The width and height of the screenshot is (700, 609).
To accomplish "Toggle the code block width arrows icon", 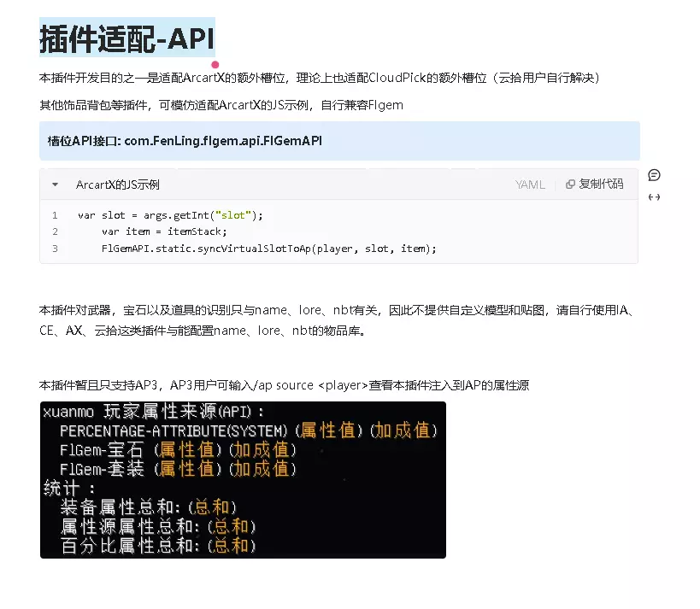I will click(x=654, y=197).
